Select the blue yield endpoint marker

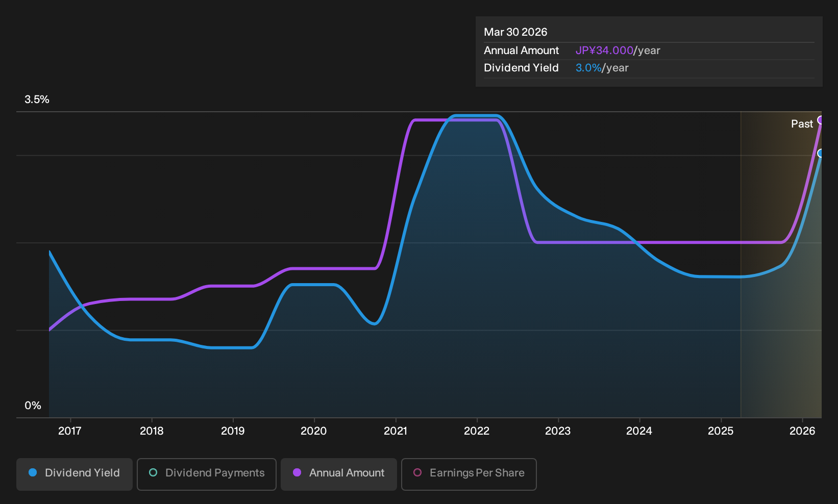click(x=821, y=153)
